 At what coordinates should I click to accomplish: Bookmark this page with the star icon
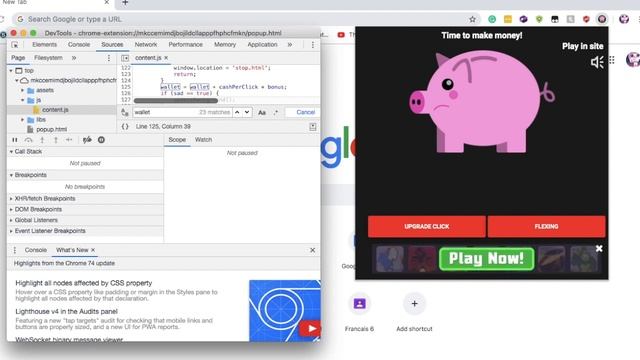point(472,19)
